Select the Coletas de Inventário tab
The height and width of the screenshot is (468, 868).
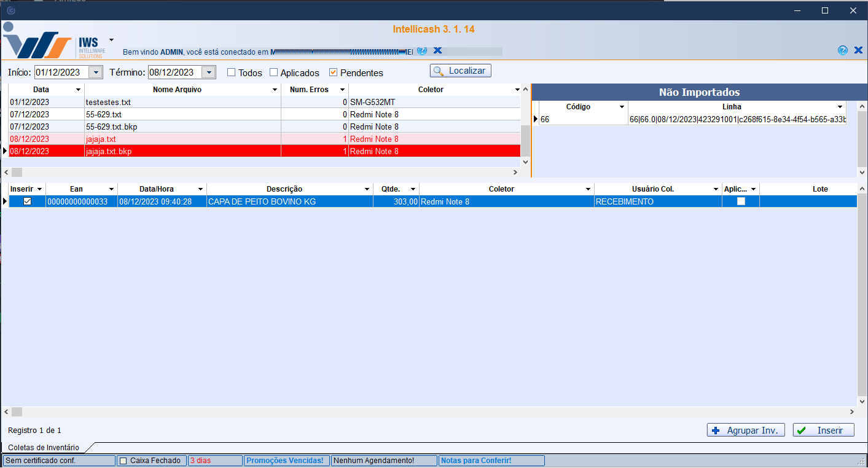pyautogui.click(x=44, y=448)
